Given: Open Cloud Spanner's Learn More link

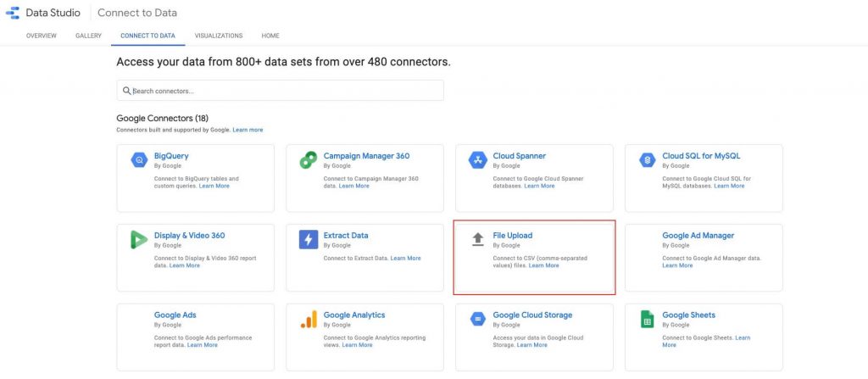Looking at the screenshot, I should pyautogui.click(x=539, y=187).
